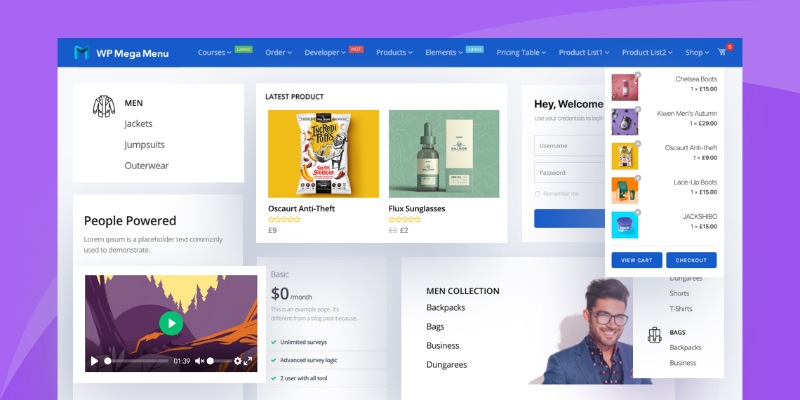Remove Chelsea Boots from cart
The image size is (800, 400).
click(x=637, y=76)
